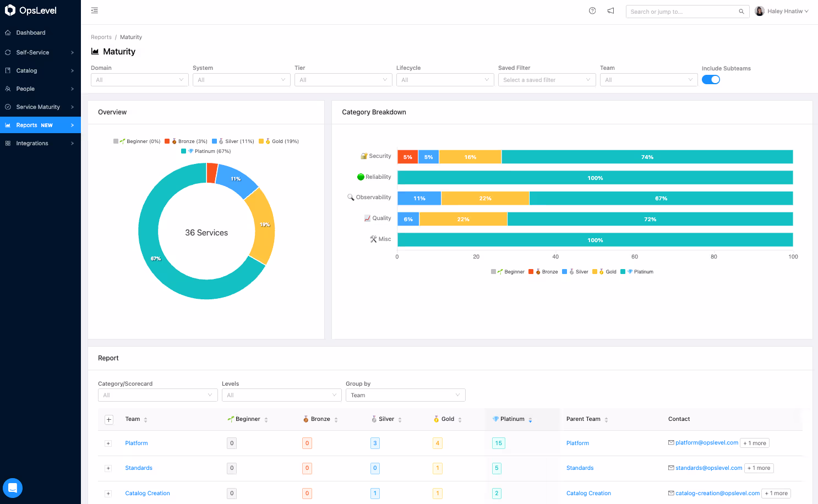Toggle Include Subteams switch
The image size is (818, 504).
coord(711,80)
